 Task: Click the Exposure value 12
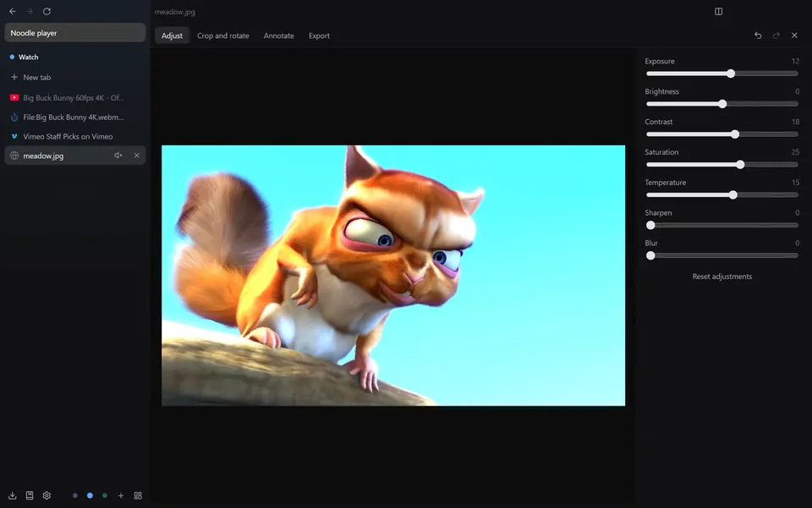795,61
